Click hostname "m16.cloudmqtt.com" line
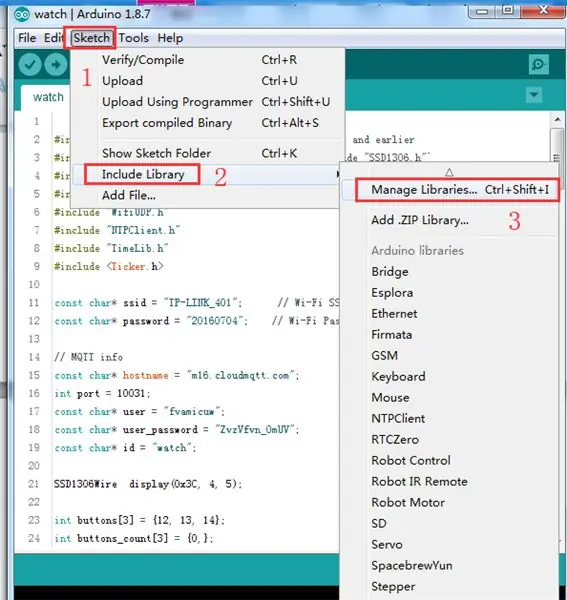 click(x=176, y=375)
